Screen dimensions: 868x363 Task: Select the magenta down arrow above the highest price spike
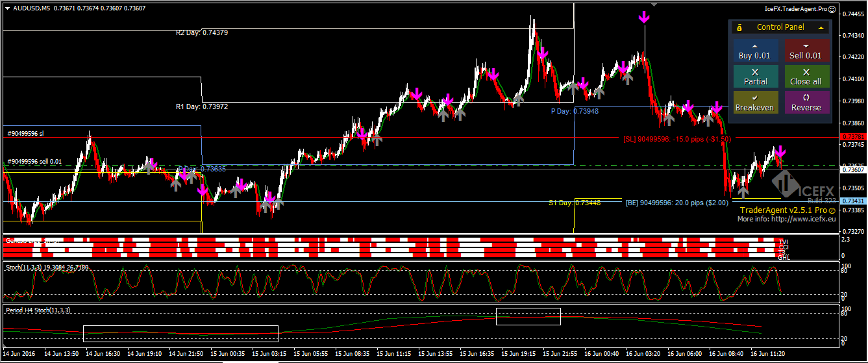coord(644,18)
